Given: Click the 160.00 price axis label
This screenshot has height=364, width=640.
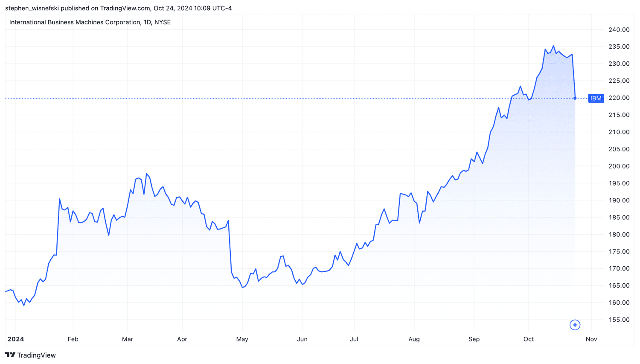Looking at the screenshot, I should point(619,303).
